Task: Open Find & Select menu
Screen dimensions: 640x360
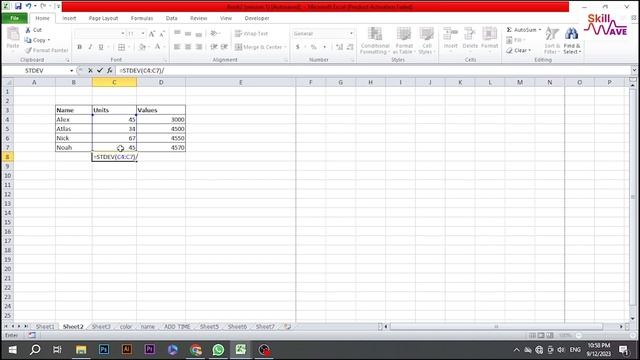Action: (x=572, y=40)
